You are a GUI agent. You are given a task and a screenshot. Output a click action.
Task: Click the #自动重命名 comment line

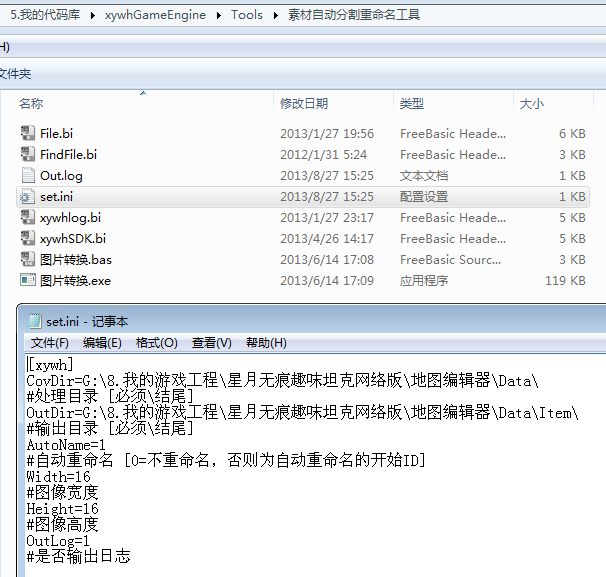point(226,461)
